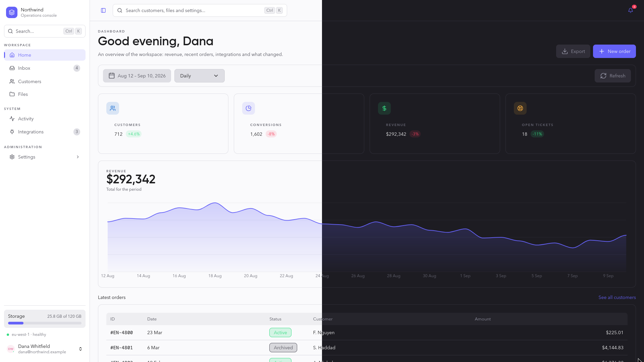Click order ID #EN-4800
This screenshot has height=362, width=644.
pos(121,333)
